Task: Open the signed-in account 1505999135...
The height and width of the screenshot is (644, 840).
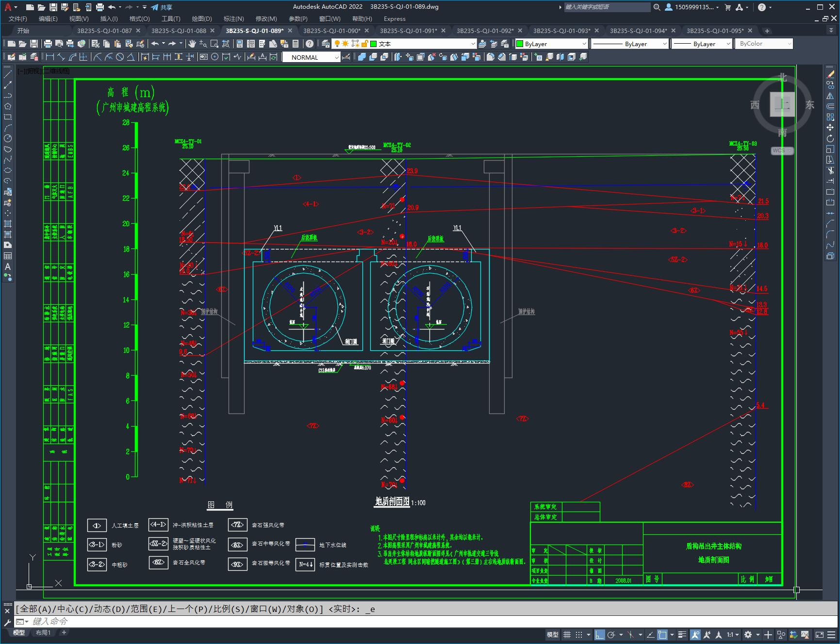Action: 692,7
